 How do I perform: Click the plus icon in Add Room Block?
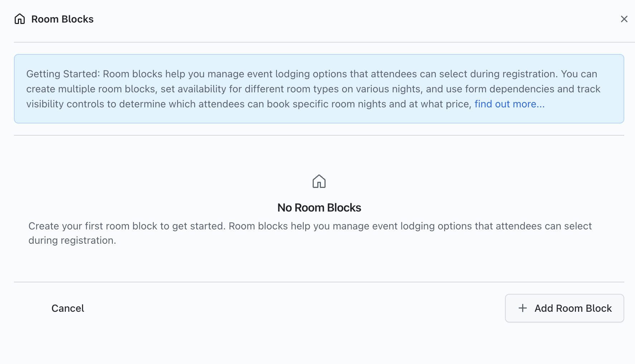(523, 308)
